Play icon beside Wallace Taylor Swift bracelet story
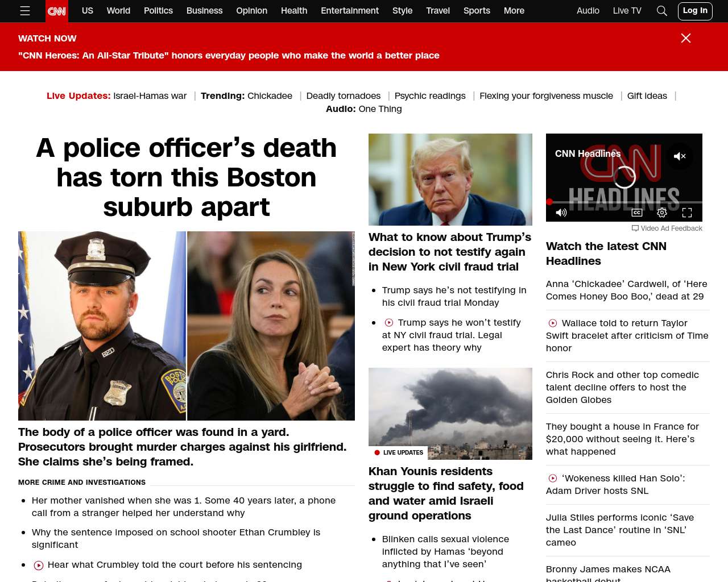 (x=552, y=323)
